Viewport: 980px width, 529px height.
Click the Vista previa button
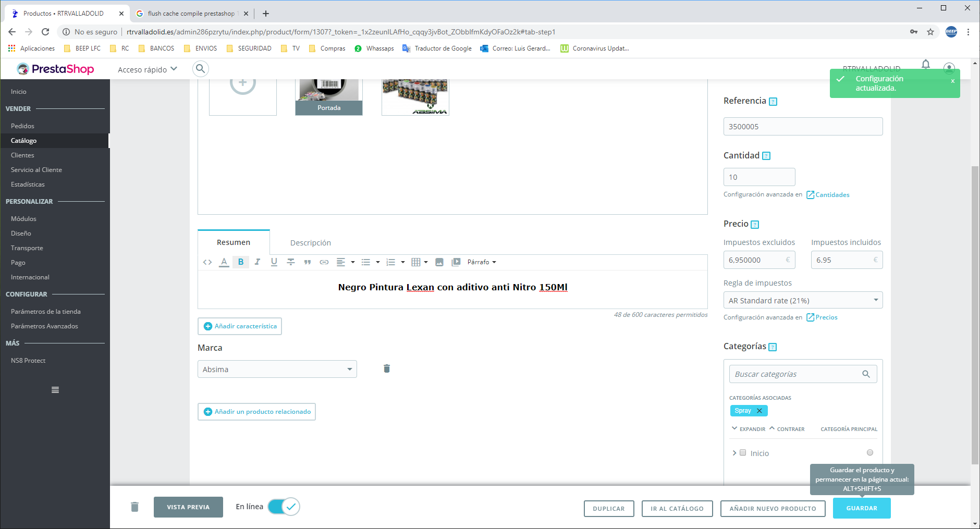(x=188, y=507)
